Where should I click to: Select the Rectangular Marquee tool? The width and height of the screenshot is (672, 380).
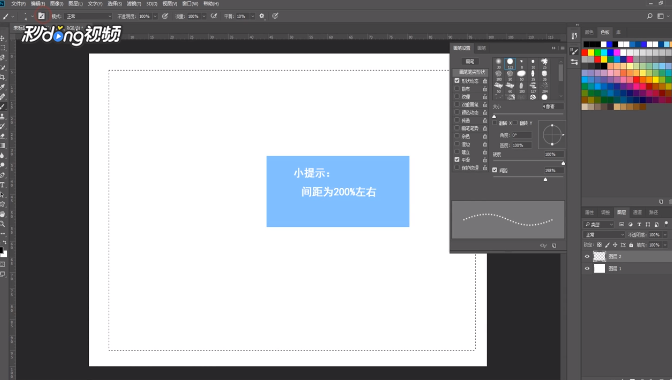tap(3, 48)
